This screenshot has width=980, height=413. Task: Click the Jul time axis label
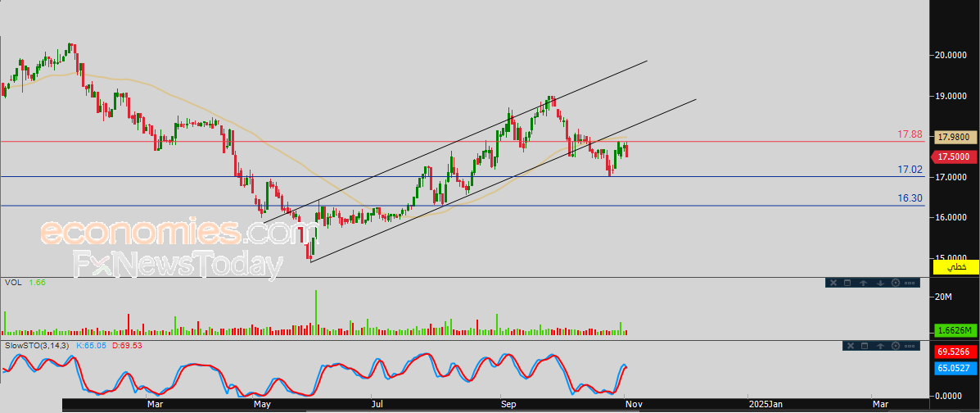(x=377, y=405)
